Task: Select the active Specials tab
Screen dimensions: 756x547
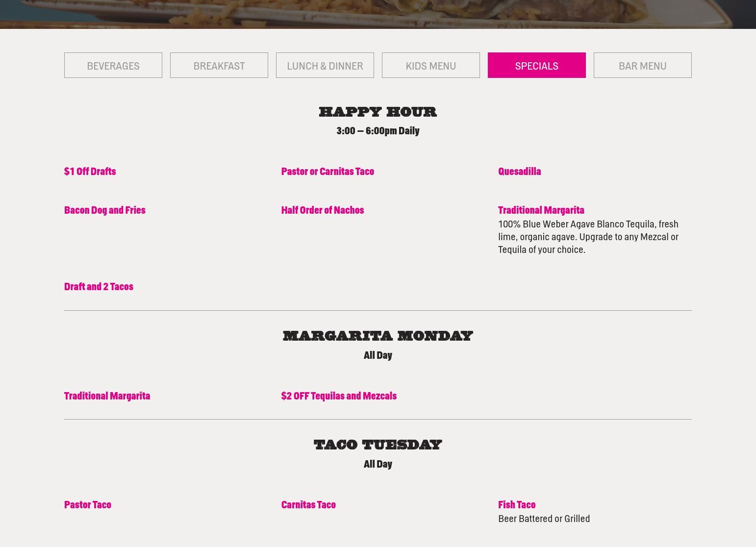Action: click(x=537, y=65)
